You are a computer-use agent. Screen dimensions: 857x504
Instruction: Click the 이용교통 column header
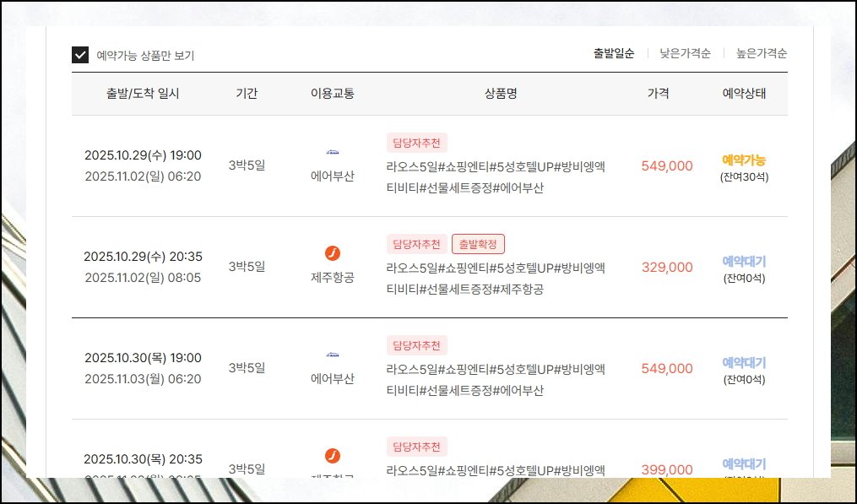coord(333,94)
